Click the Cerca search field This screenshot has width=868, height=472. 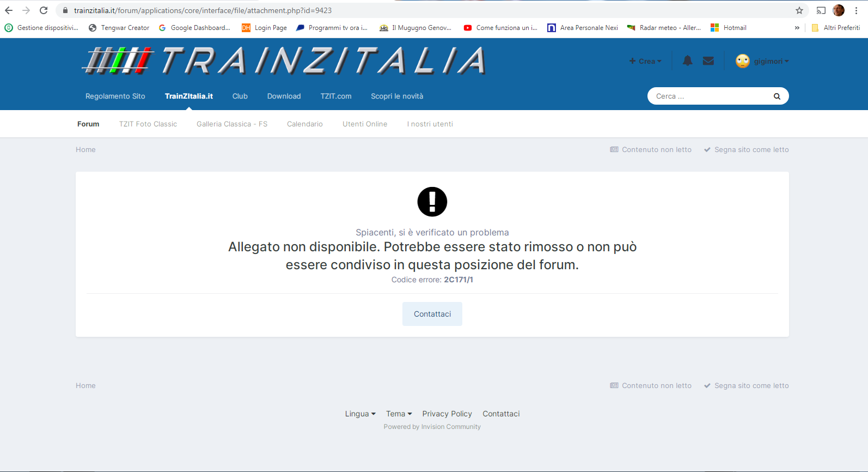coord(708,96)
